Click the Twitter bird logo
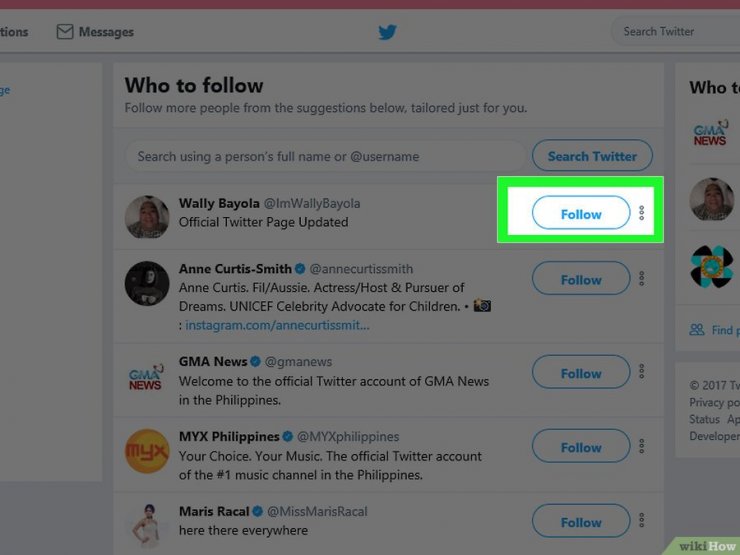Viewport: 740px width, 555px height. point(387,32)
